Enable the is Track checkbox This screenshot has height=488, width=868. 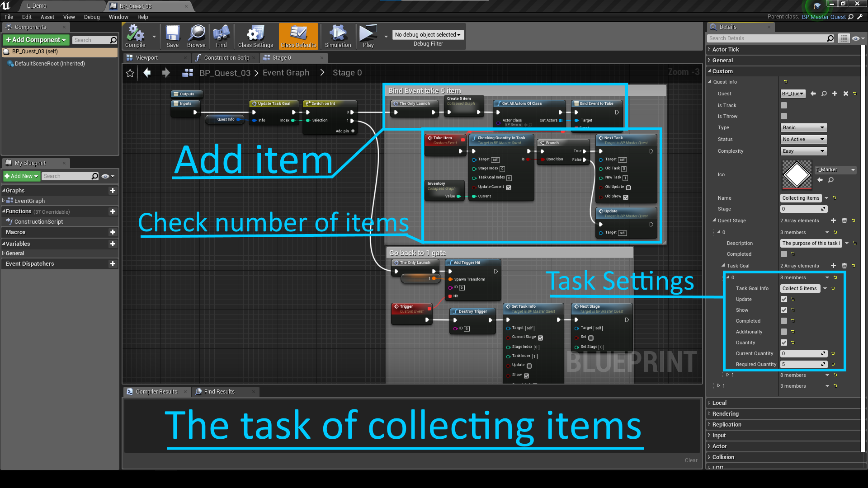[784, 105]
